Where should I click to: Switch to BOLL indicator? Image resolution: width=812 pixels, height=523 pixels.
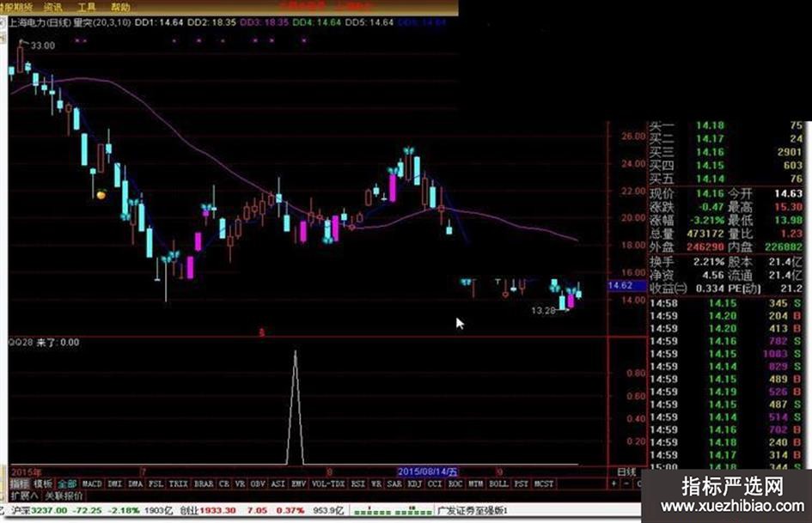pos(498,483)
